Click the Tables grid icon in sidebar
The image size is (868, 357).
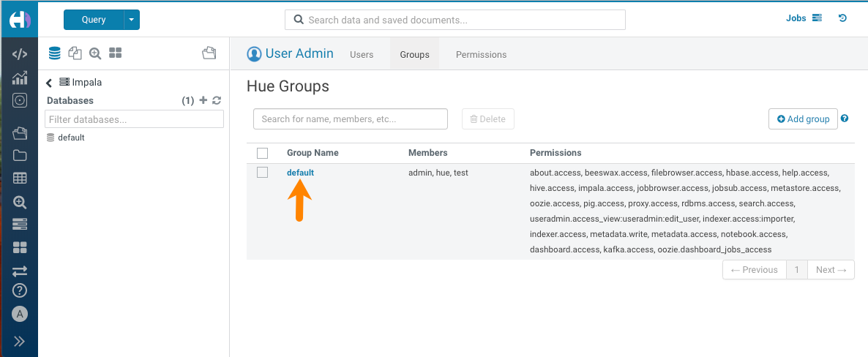[20, 178]
